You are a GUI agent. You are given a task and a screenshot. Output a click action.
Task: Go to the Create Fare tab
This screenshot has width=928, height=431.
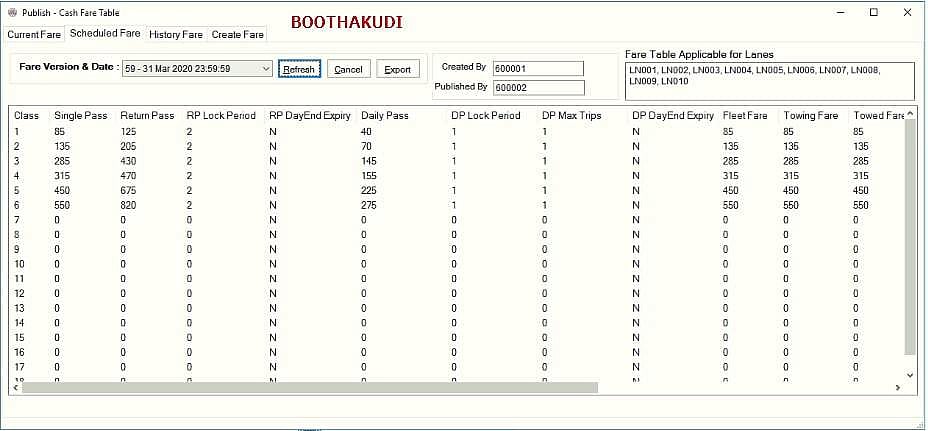[238, 34]
